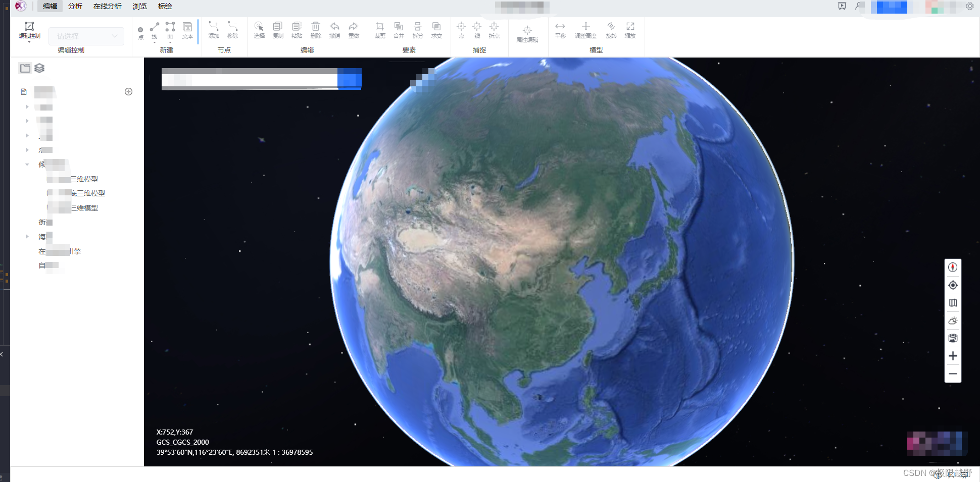Click the map search input field
Screen dimensions: 980x482
tap(250, 79)
